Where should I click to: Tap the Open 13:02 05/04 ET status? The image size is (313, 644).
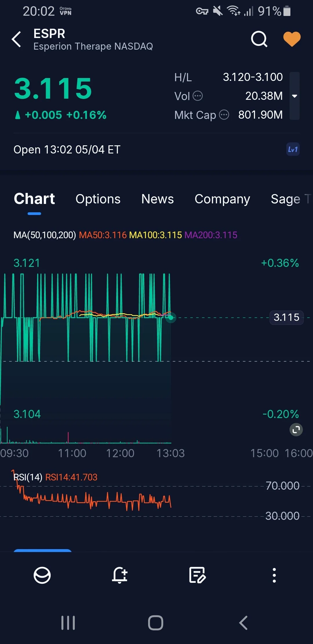67,150
